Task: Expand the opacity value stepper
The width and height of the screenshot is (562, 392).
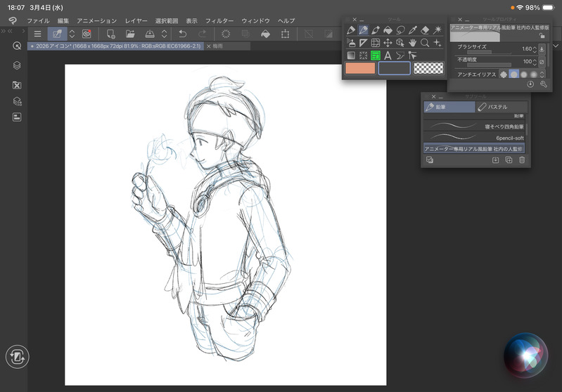Action: click(x=534, y=62)
